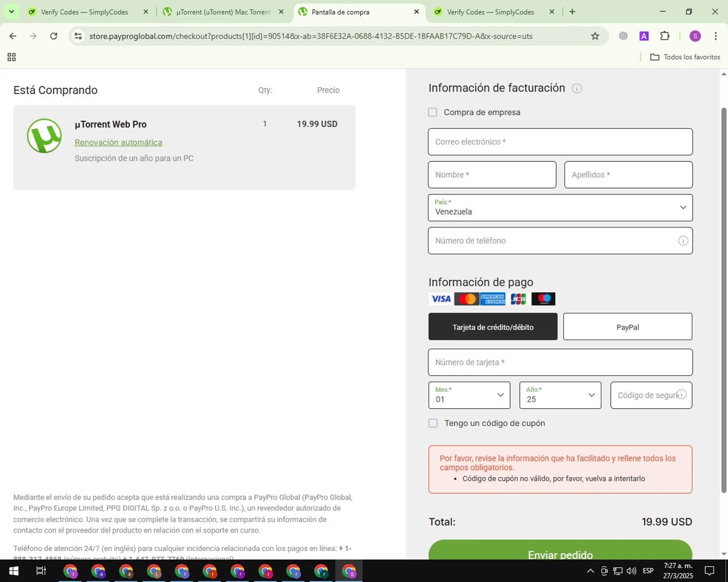Click the µTorrent Web Pro product title
Viewport: 728px width, 582px height.
coord(111,124)
